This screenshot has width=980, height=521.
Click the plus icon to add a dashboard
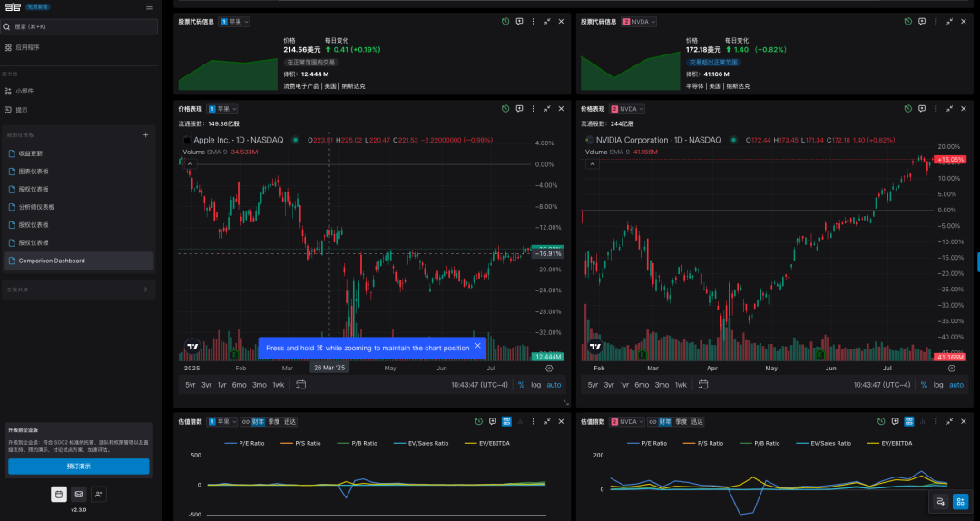coord(146,135)
